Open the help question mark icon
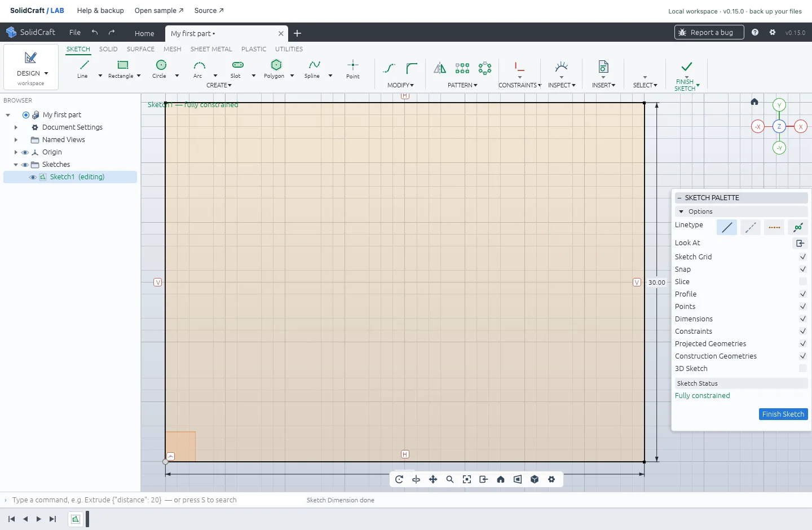Viewport: 812px width, 530px height. point(755,32)
